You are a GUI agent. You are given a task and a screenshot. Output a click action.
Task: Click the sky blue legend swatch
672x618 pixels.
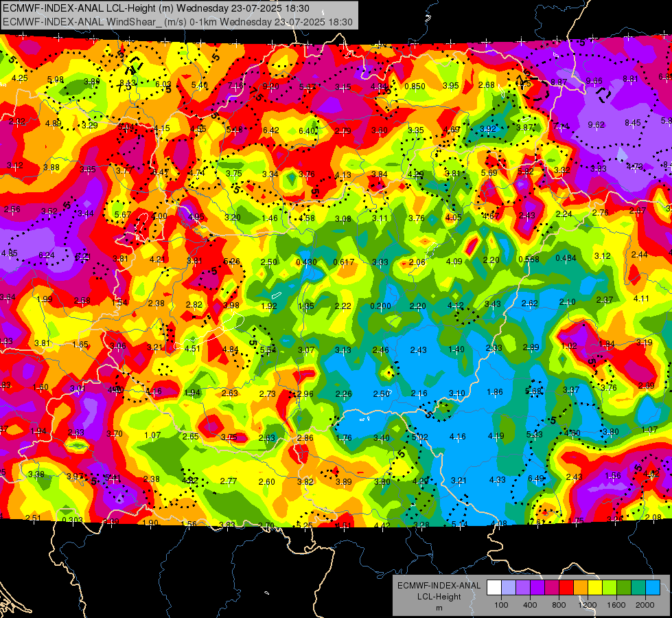(x=653, y=588)
